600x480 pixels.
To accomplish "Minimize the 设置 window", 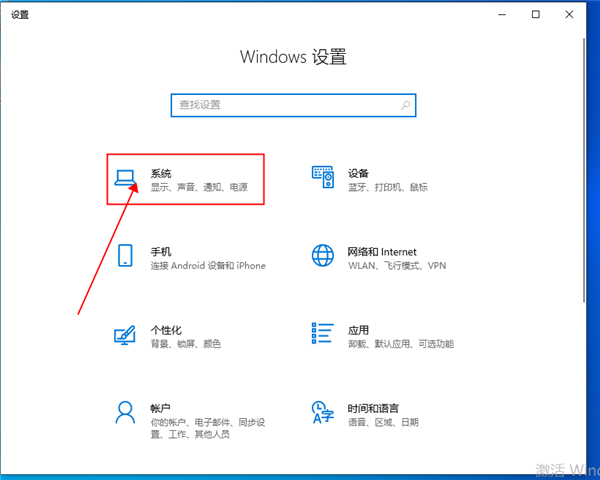I will click(x=502, y=15).
